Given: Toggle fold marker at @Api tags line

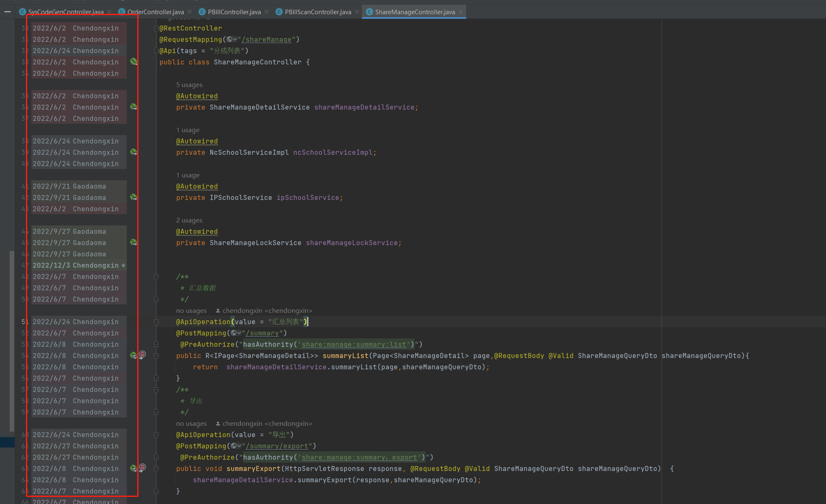Looking at the screenshot, I should [x=156, y=51].
